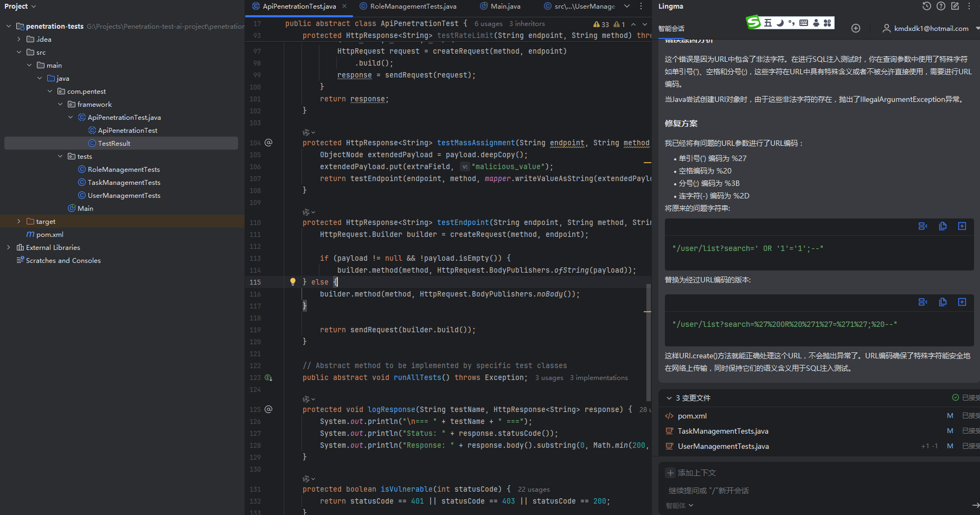Expand the .idea folder
The height and width of the screenshot is (515, 980).
18,39
